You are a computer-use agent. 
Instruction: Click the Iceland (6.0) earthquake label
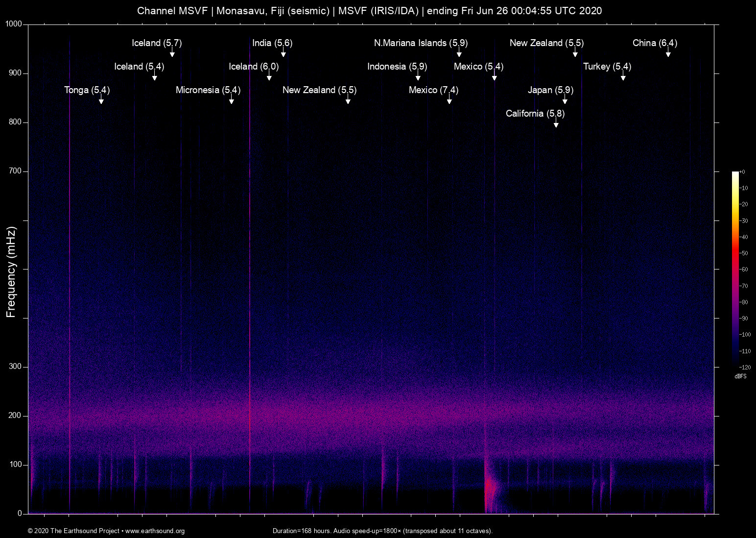pos(254,67)
